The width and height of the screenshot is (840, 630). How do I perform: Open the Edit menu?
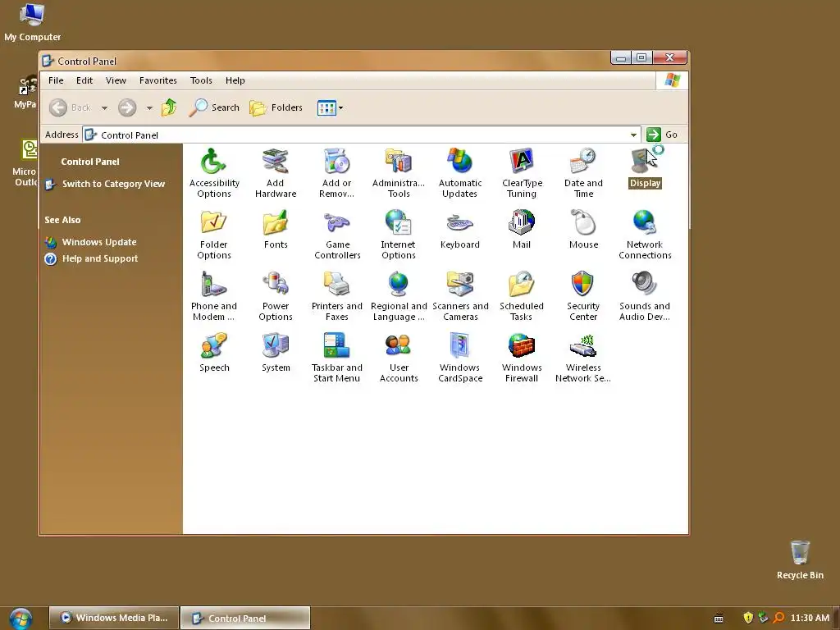pyautogui.click(x=84, y=80)
